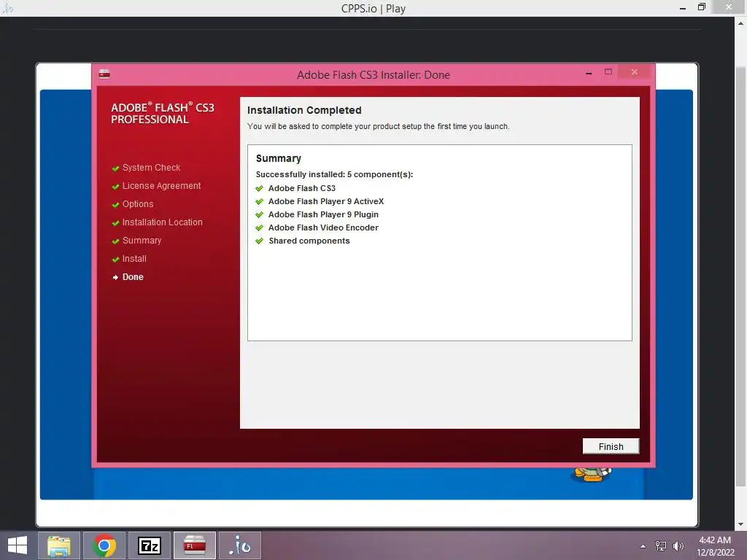Select the Summary step in sidebar
Image resolution: width=747 pixels, height=560 pixels.
142,241
